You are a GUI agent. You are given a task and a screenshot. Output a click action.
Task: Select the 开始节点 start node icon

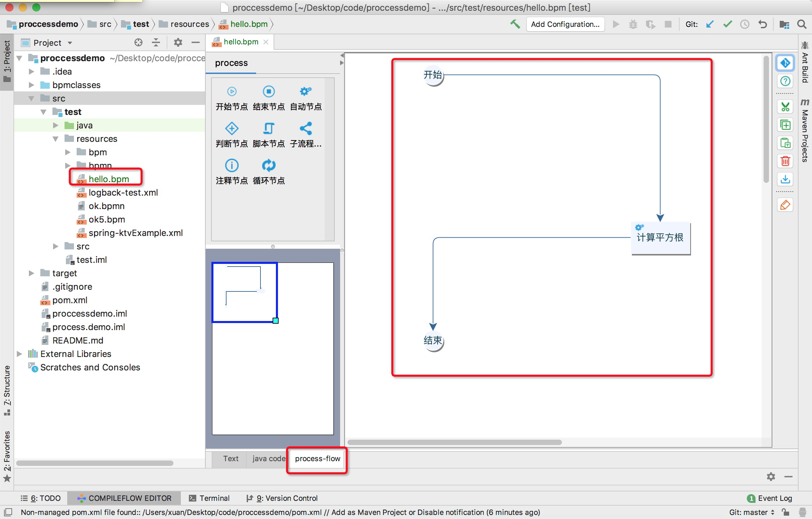click(x=232, y=92)
